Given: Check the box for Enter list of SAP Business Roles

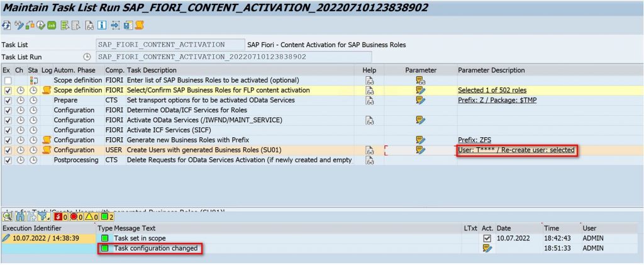Looking at the screenshot, I should (8, 81).
